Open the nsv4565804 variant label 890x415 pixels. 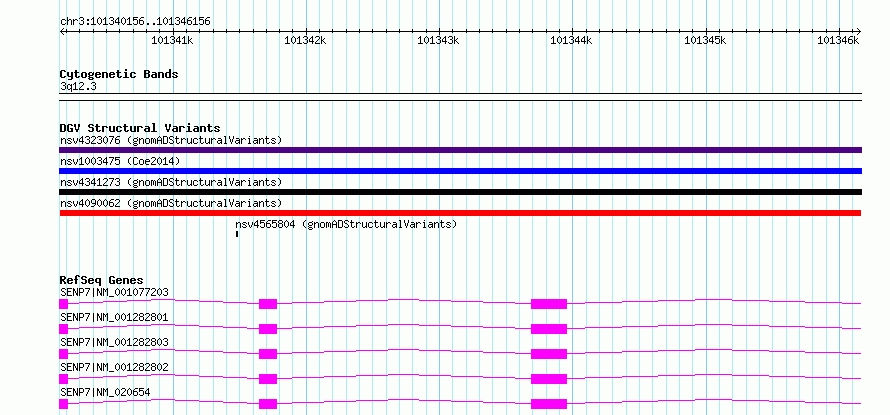(346, 224)
